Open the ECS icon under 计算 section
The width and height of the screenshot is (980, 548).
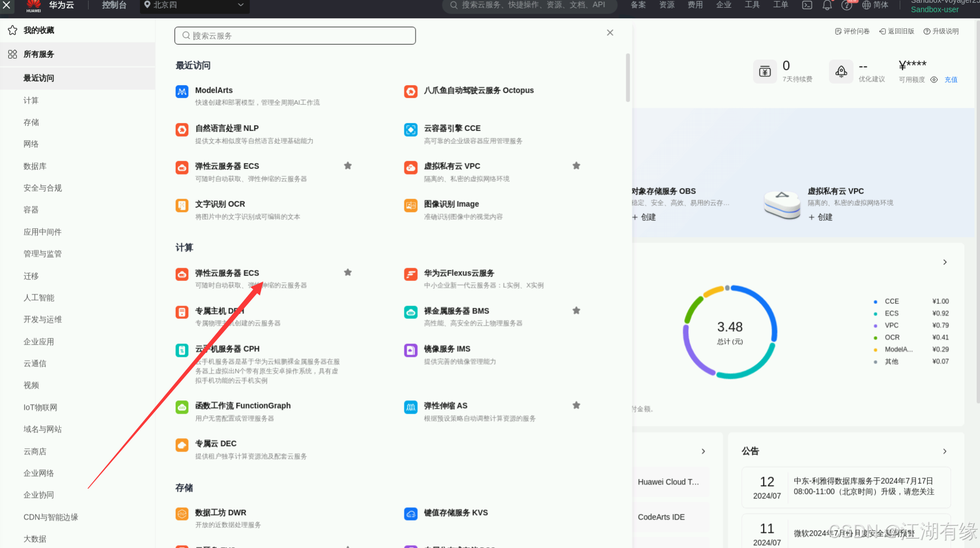182,274
